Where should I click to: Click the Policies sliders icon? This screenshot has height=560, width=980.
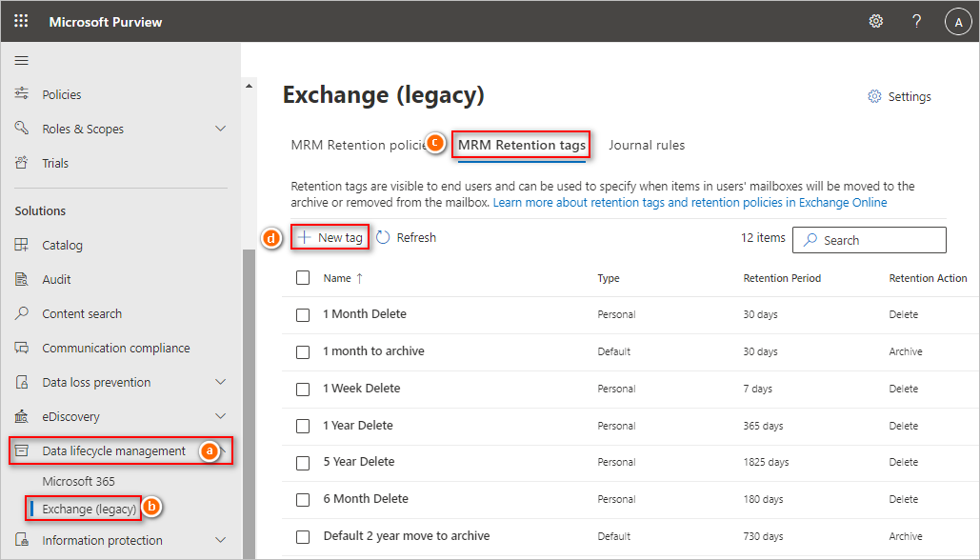[x=22, y=93]
